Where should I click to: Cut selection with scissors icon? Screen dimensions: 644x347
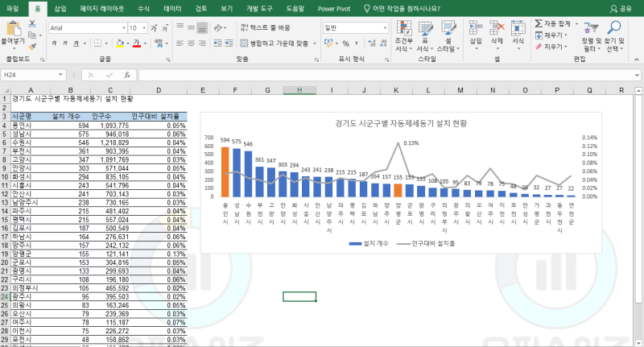(x=32, y=24)
